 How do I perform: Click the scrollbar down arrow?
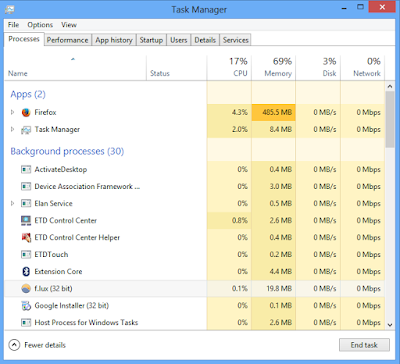click(390, 324)
